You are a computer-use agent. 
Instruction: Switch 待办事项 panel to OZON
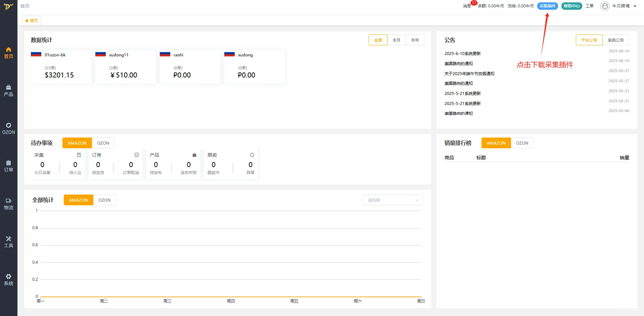coord(103,143)
